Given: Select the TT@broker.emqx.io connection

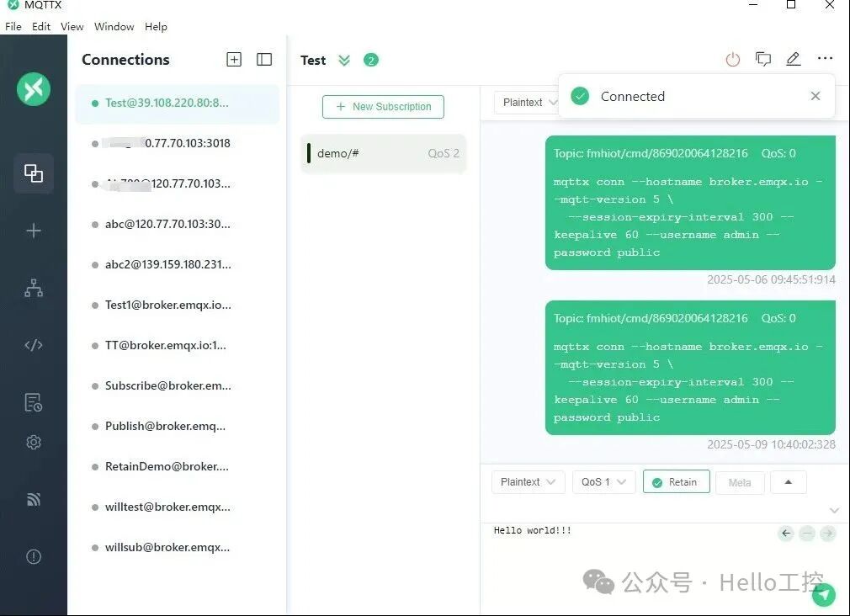Looking at the screenshot, I should [x=178, y=345].
